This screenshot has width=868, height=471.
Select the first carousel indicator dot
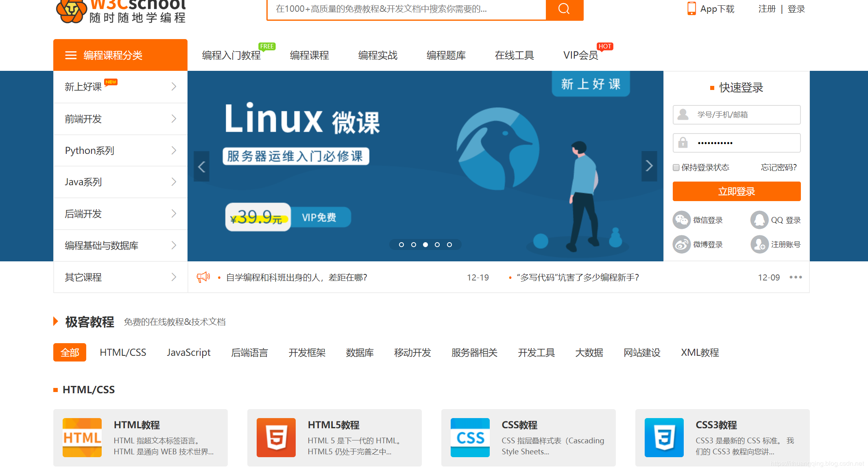[401, 245]
